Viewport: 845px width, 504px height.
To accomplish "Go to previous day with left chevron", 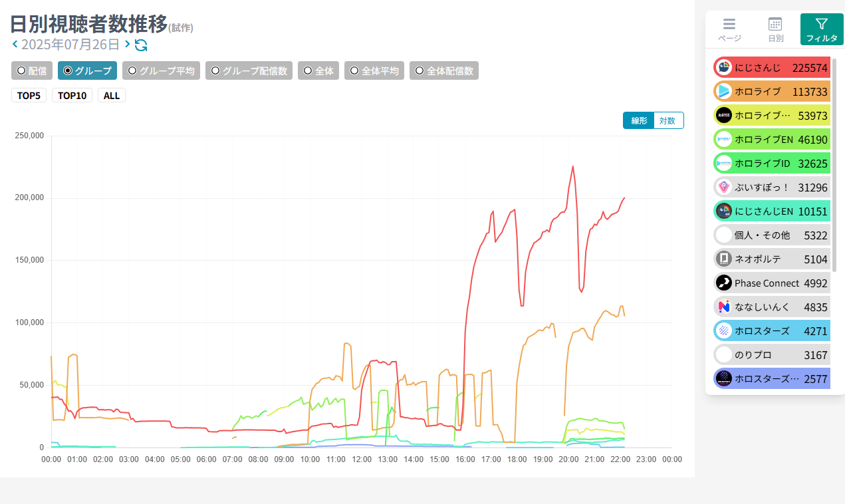I will coord(15,45).
